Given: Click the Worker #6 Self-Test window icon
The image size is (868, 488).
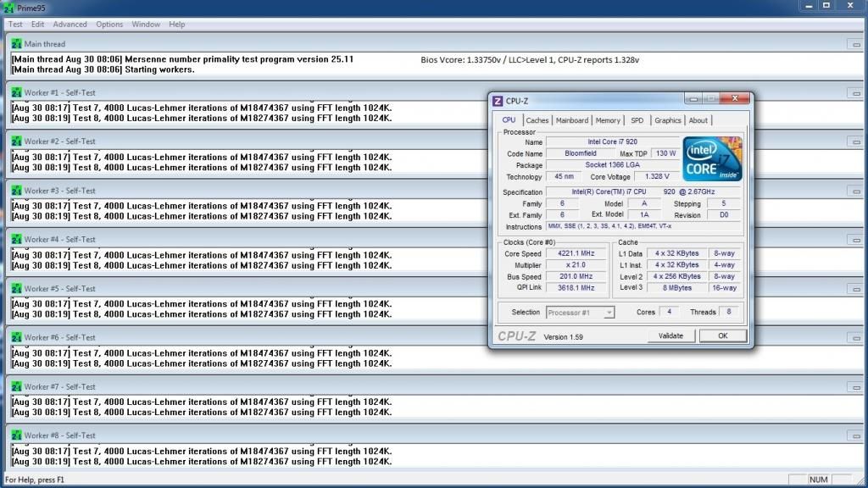Looking at the screenshot, I should click(x=16, y=337).
